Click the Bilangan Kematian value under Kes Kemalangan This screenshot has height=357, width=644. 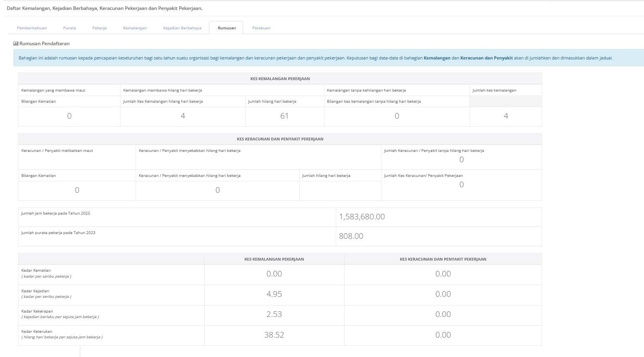69,116
